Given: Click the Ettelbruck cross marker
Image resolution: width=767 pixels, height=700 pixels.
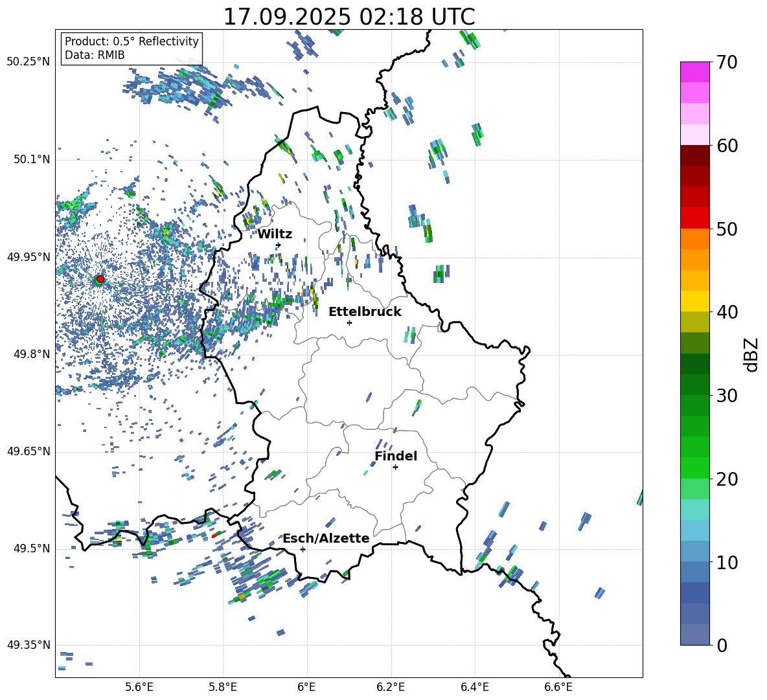Looking at the screenshot, I should tap(349, 322).
